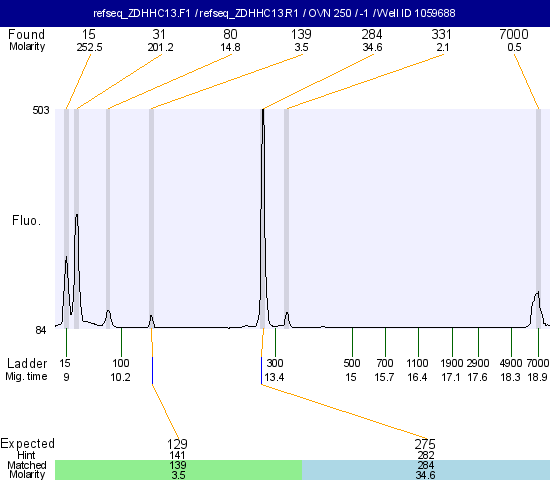550x480 pixels.
Task: Click the tall 284 peak gray band
Action: (262, 219)
